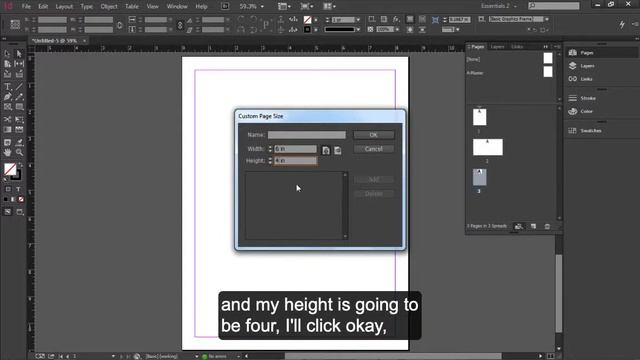The height and width of the screenshot is (360, 640).
Task: Open the Window menu
Action: [x=177, y=7]
